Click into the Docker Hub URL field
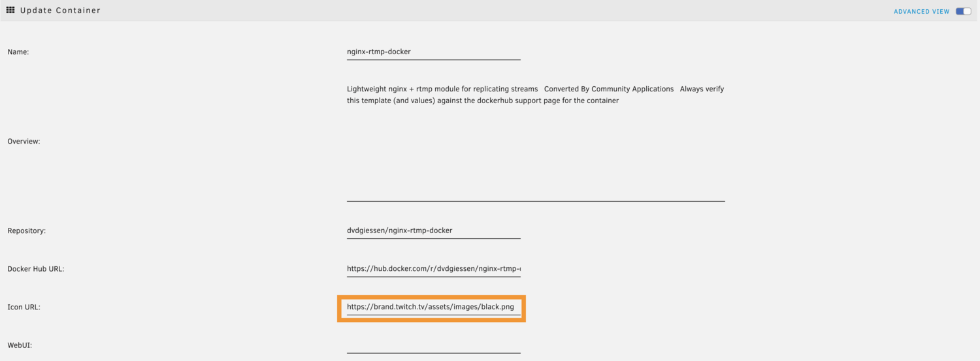 click(x=434, y=269)
